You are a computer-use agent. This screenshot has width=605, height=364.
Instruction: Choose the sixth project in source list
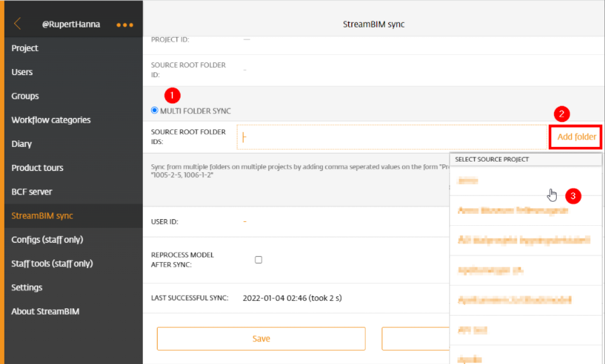(526, 330)
